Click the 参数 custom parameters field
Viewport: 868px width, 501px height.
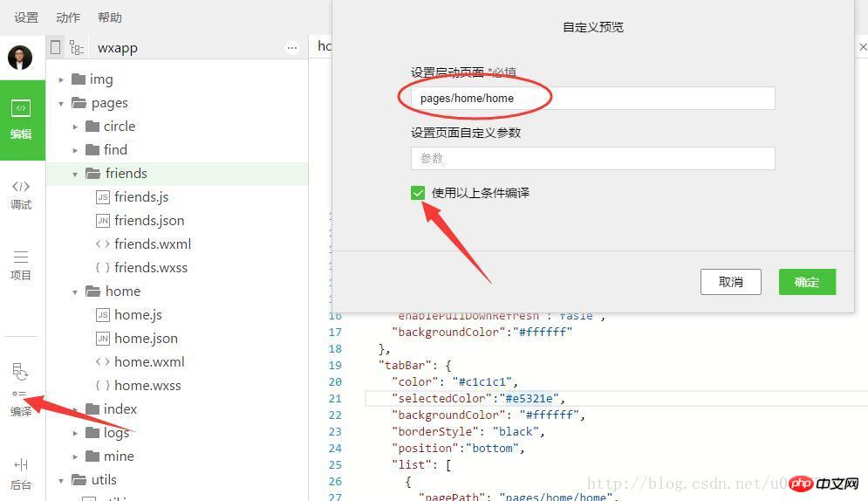point(593,158)
